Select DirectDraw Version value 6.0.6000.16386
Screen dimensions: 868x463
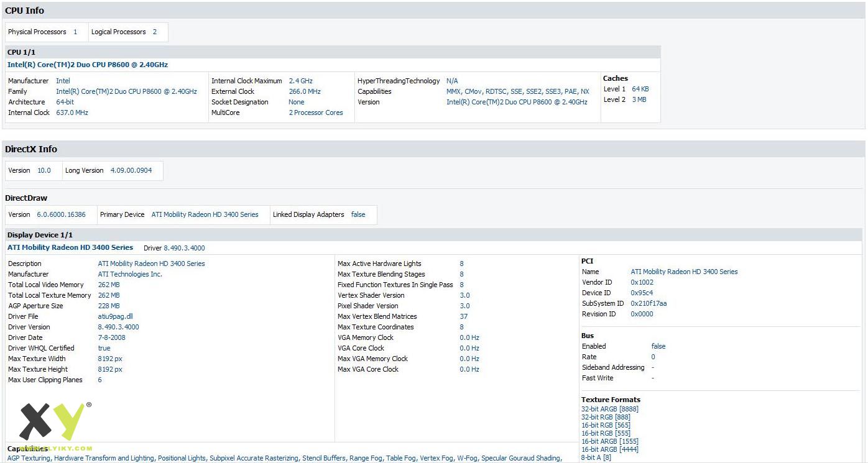pos(62,214)
